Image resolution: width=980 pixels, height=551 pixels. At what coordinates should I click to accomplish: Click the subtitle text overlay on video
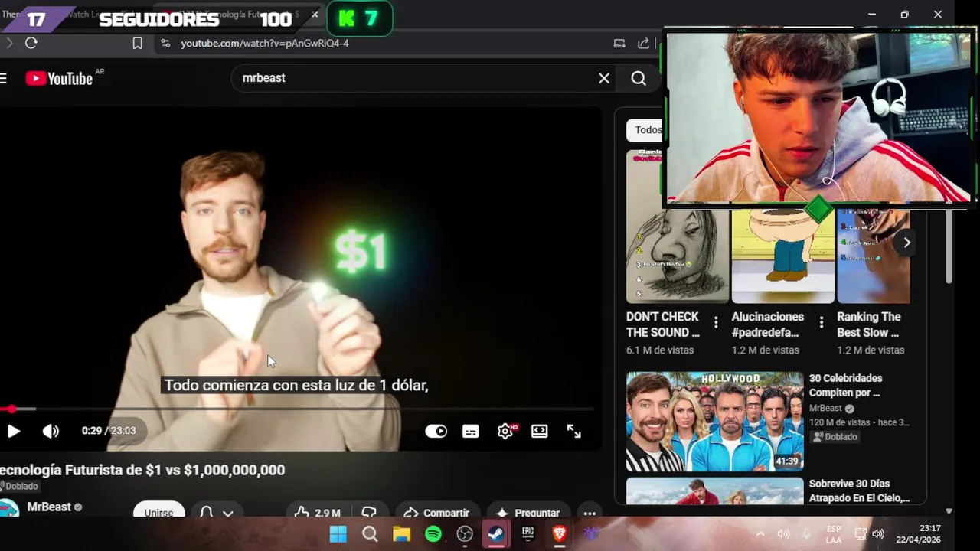point(296,385)
